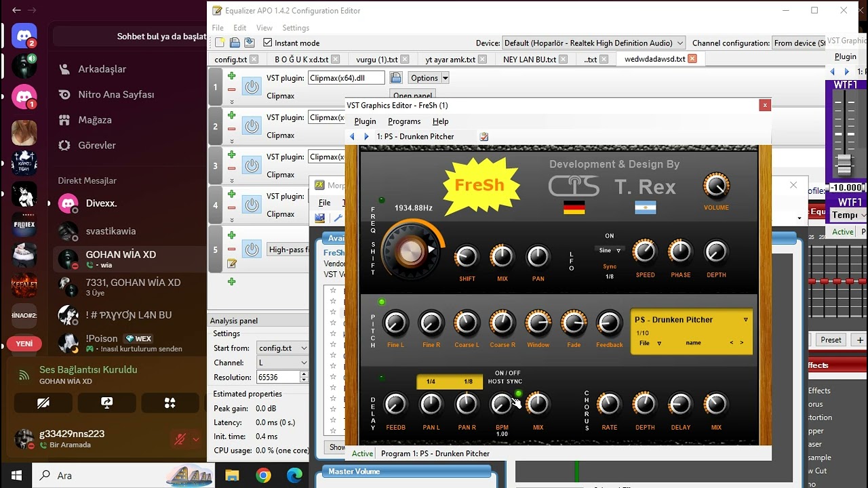The image size is (868, 488).
Task: Go to previous program with left arrow
Action: coord(352,136)
